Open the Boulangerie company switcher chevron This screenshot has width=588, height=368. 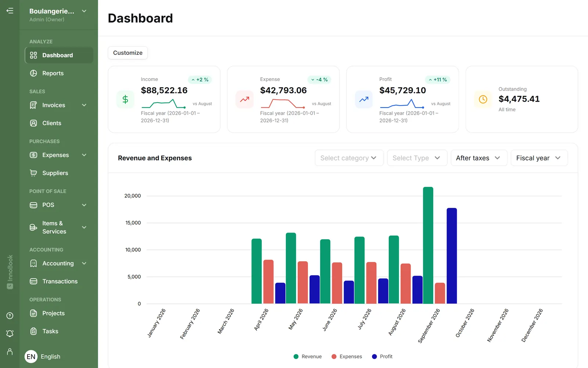[84, 11]
